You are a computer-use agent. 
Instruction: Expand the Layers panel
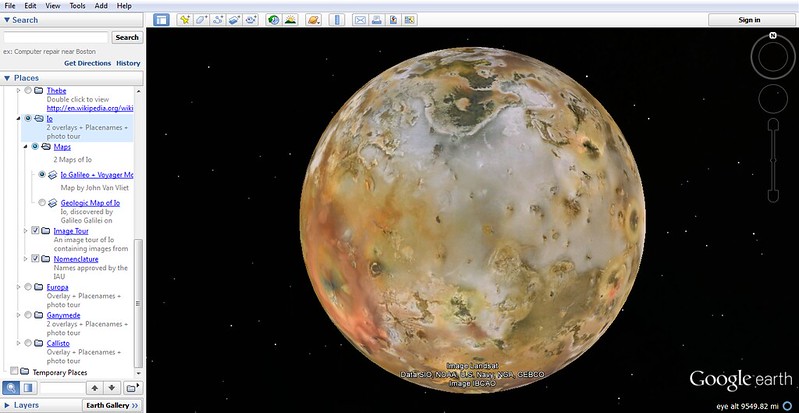pyautogui.click(x=7, y=405)
